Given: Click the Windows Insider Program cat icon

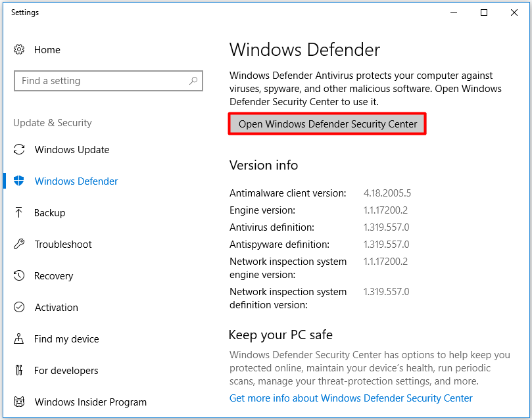Looking at the screenshot, I should (19, 402).
